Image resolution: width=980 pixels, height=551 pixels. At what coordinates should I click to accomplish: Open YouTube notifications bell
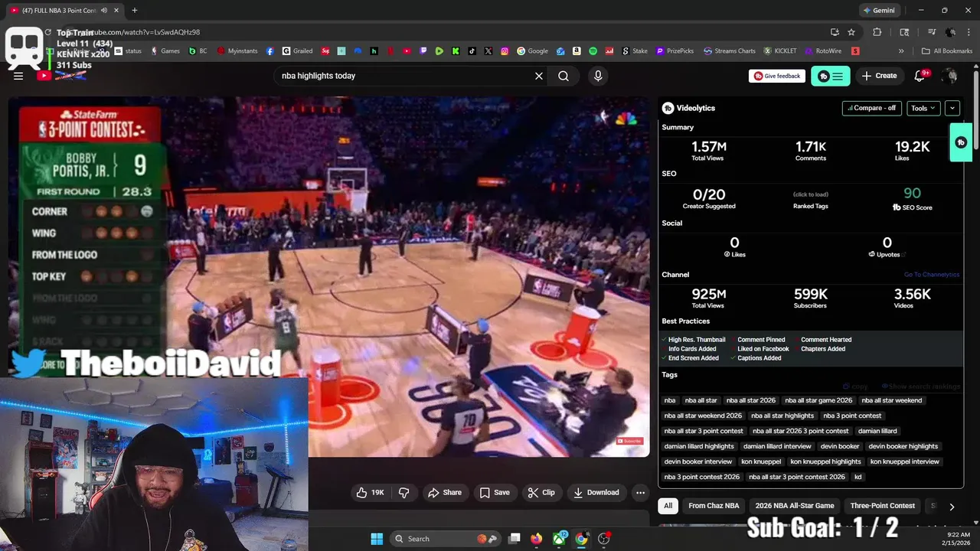920,76
